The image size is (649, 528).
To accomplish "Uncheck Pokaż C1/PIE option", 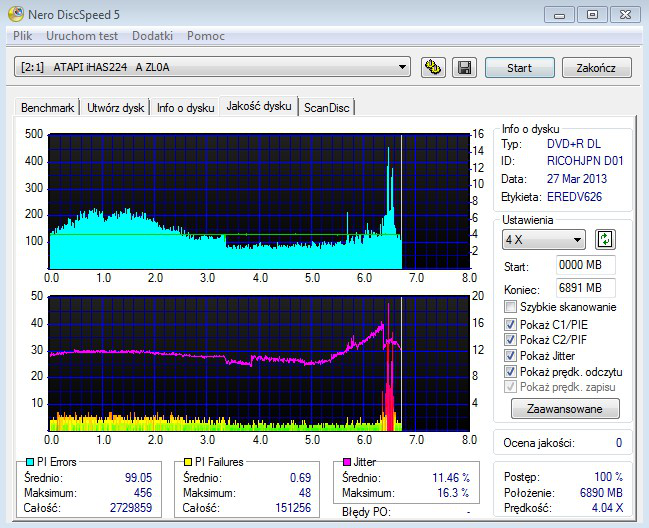I will (x=510, y=324).
